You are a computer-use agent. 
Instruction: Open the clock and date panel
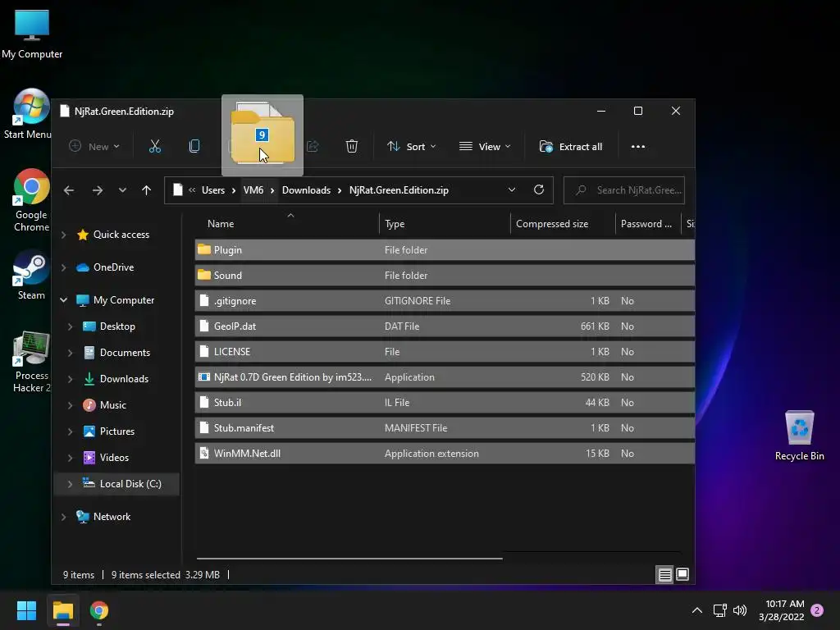(x=782, y=610)
